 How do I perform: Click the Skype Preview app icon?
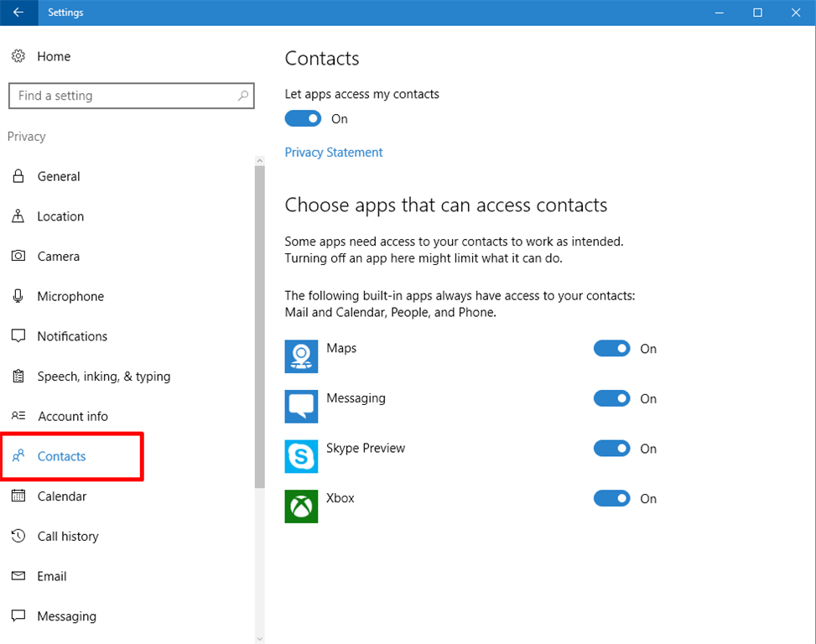coord(301,456)
